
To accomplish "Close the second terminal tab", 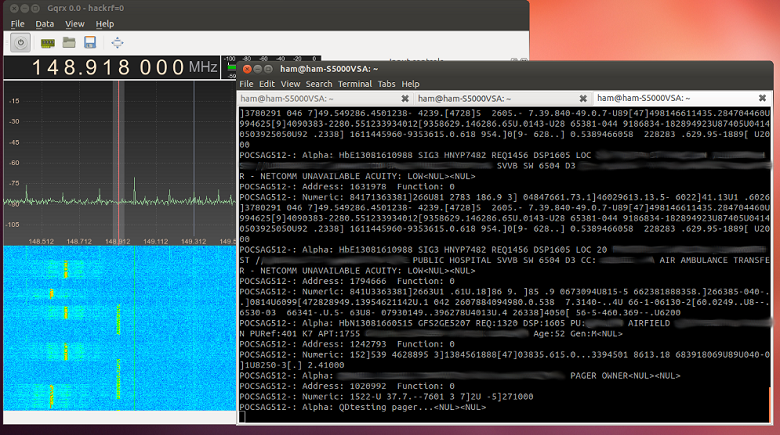I will 583,99.
